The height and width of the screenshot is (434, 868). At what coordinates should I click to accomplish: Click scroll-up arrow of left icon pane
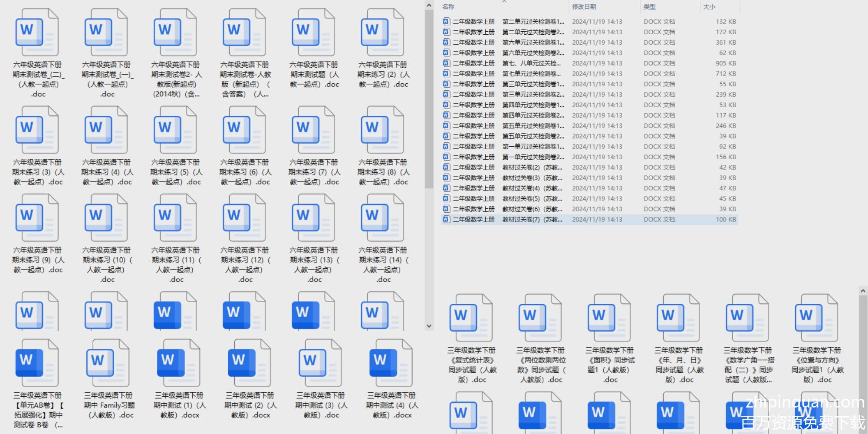[x=429, y=6]
